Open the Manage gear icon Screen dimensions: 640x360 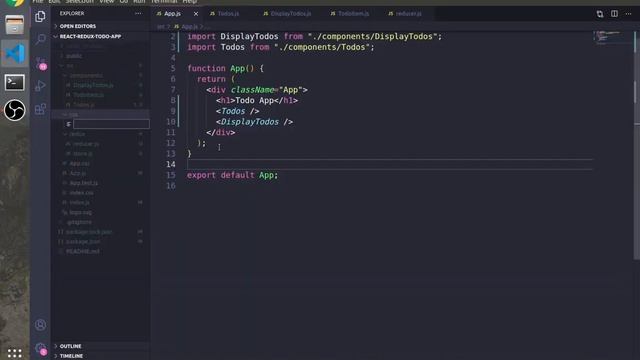(x=40, y=348)
